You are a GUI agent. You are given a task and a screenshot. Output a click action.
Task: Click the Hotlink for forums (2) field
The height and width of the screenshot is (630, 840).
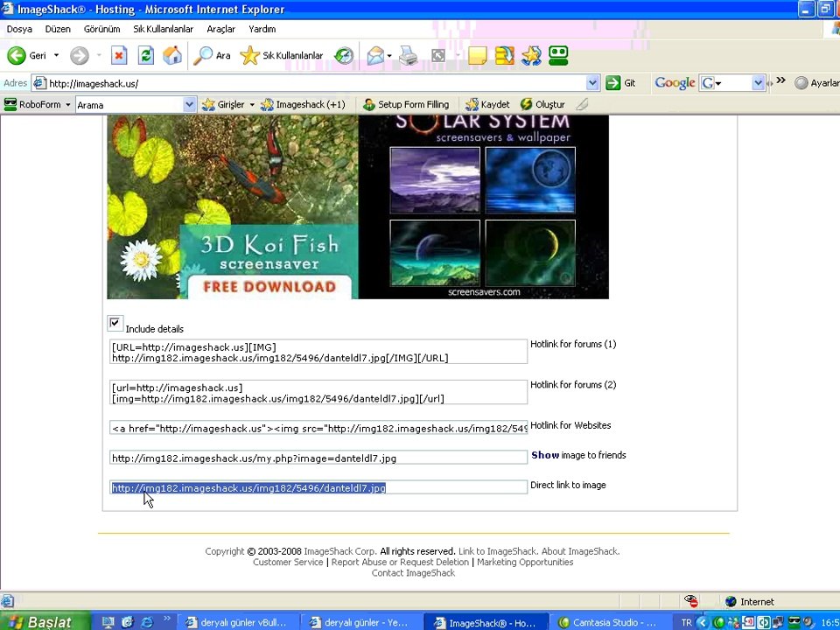[318, 393]
